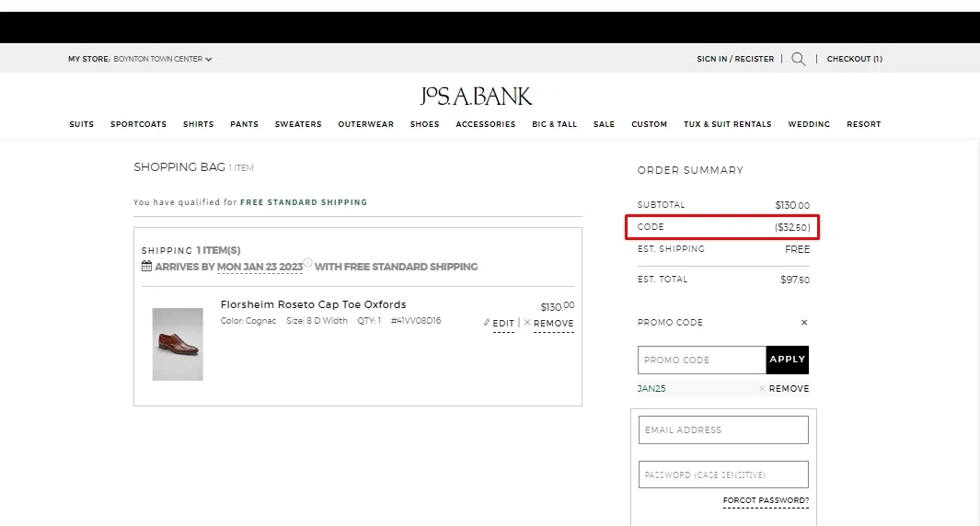Focus the Password field
This screenshot has height=526, width=980.
coord(723,475)
